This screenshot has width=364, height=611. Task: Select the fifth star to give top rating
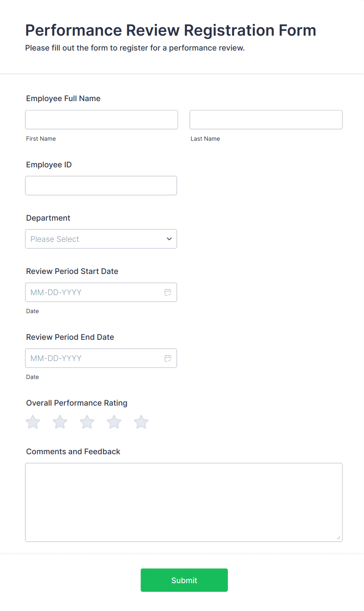pyautogui.click(x=141, y=422)
